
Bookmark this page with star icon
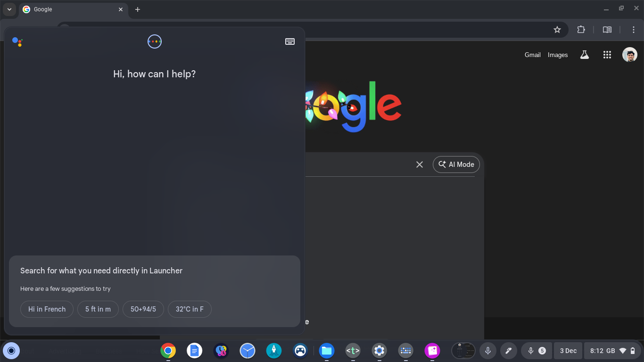pos(557,30)
